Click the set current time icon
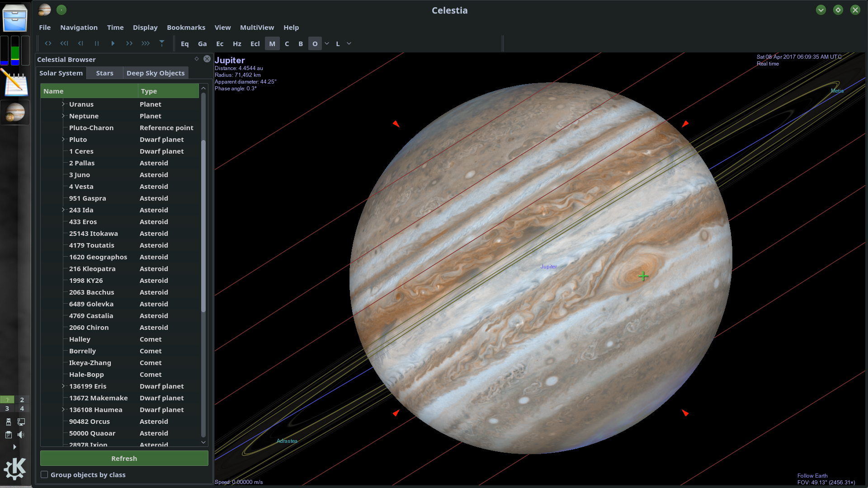 pyautogui.click(x=162, y=43)
